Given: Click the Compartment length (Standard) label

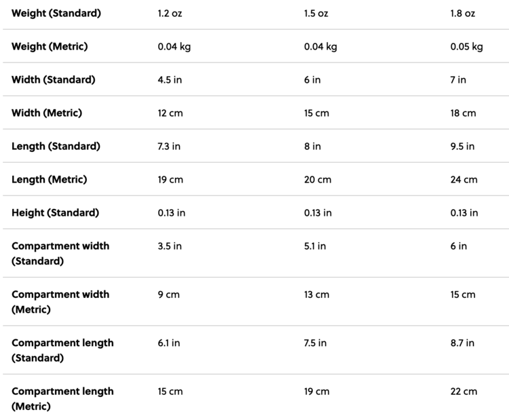Looking at the screenshot, I should pos(62,350).
